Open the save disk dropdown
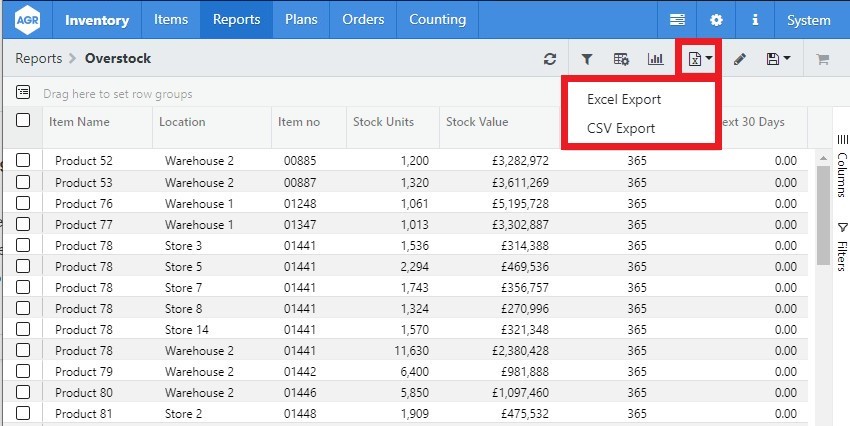This screenshot has width=850, height=426. (x=778, y=59)
